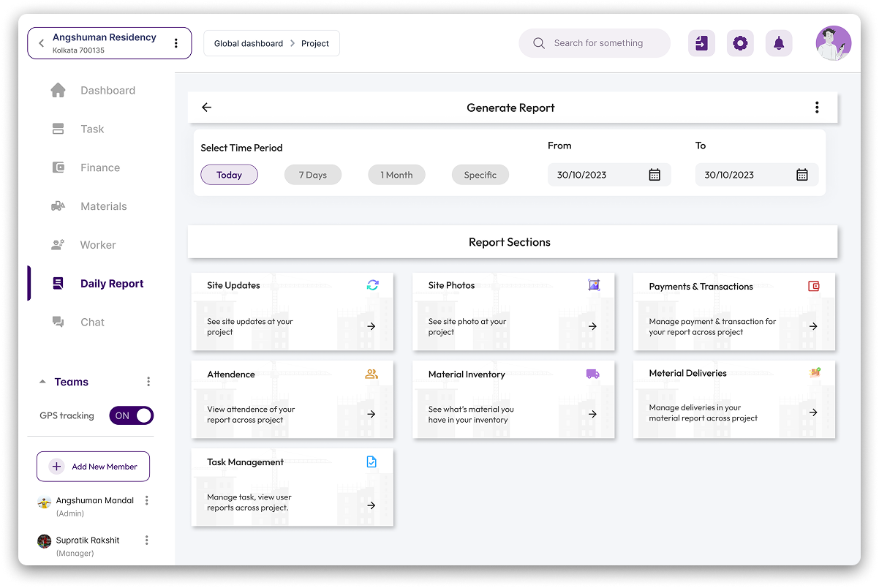
Task: Navigate to Global dashboard breadcrumb
Action: coord(247,43)
